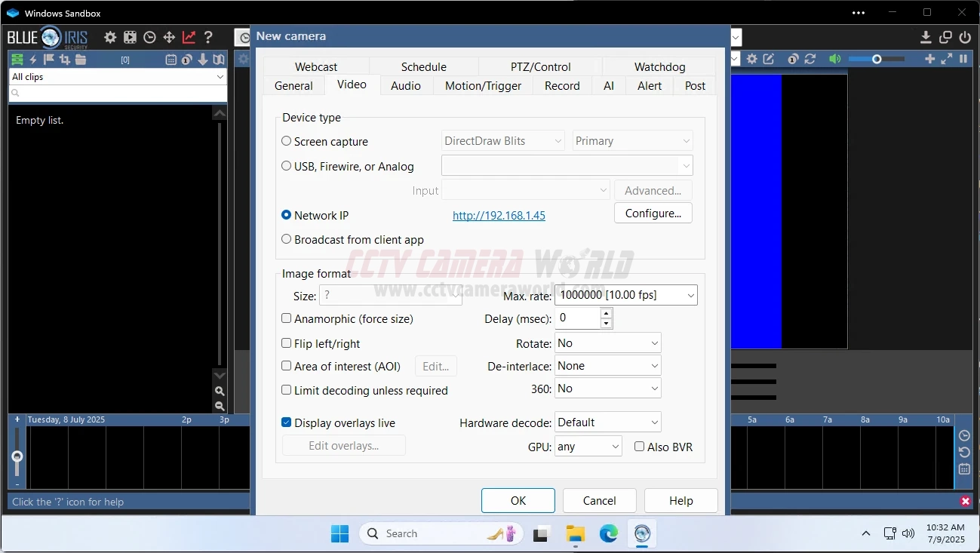Open the calendar filter above the clips list
This screenshot has height=553, width=980.
pyautogui.click(x=171, y=59)
